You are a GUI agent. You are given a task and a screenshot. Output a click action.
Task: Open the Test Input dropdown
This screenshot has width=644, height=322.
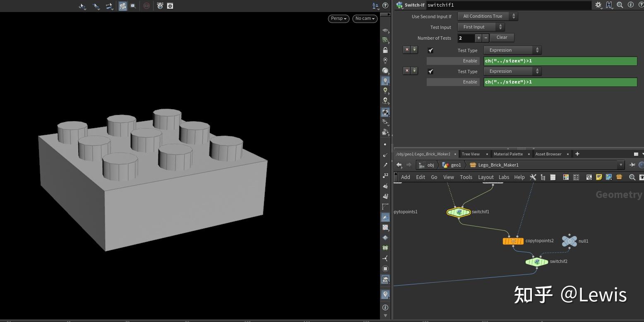480,27
